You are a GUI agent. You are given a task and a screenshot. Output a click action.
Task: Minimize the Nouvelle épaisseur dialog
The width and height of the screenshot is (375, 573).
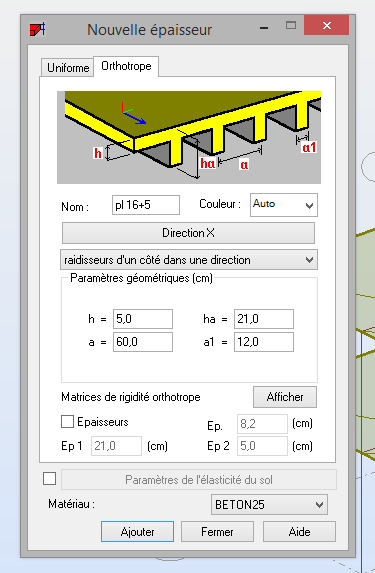(x=264, y=27)
